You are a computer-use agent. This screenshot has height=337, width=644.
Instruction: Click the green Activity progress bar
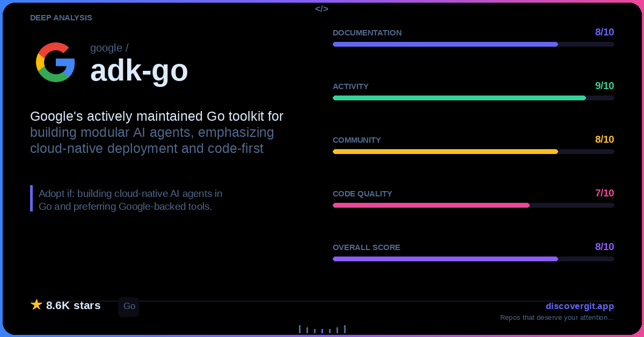click(x=473, y=98)
